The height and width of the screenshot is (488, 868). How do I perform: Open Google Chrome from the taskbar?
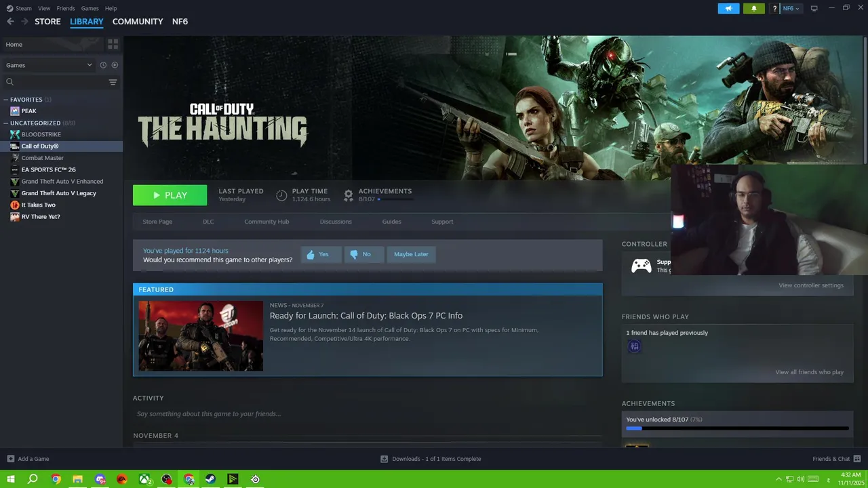point(56,479)
